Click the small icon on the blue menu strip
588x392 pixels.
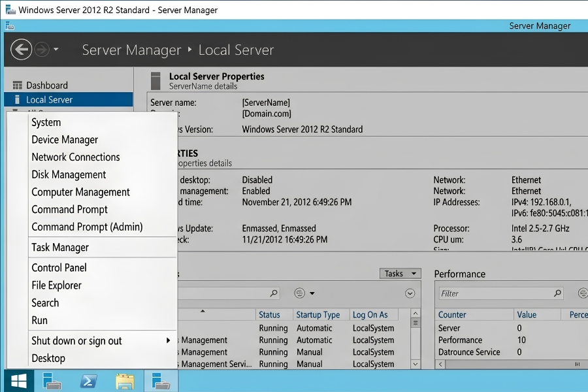[x=10, y=26]
